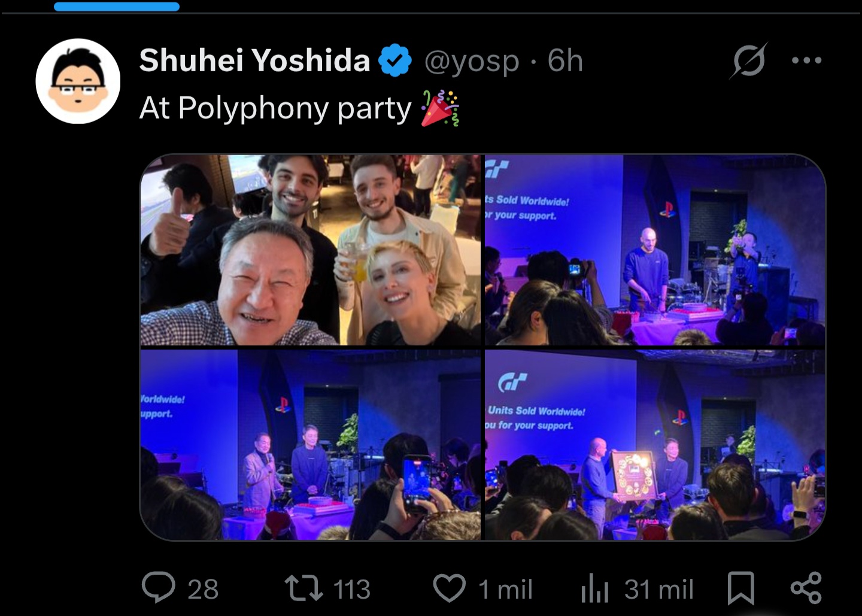Open the @yosp handle link
Image resolution: width=862 pixels, height=616 pixels.
pos(472,61)
